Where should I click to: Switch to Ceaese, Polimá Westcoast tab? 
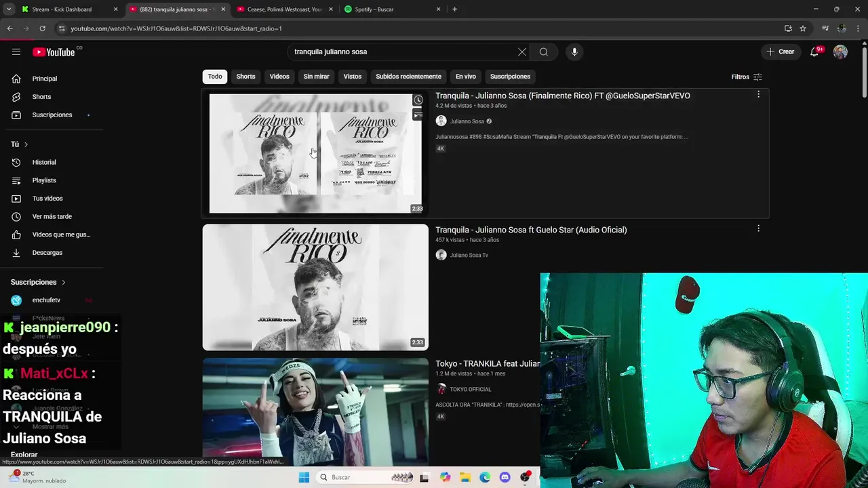click(285, 9)
